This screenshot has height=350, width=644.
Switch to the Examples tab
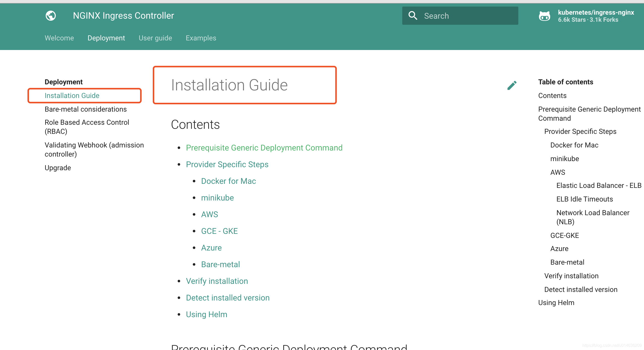[x=201, y=38]
